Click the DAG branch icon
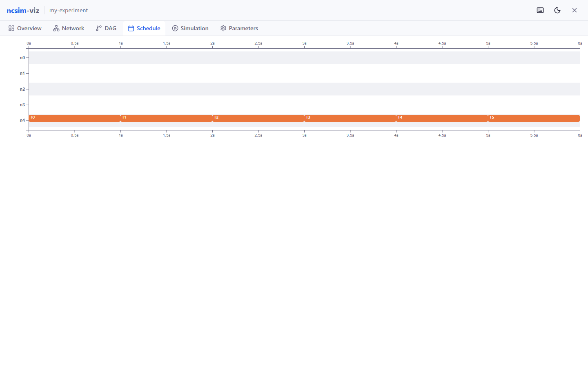Viewport: 588px width, 368px height. click(99, 28)
